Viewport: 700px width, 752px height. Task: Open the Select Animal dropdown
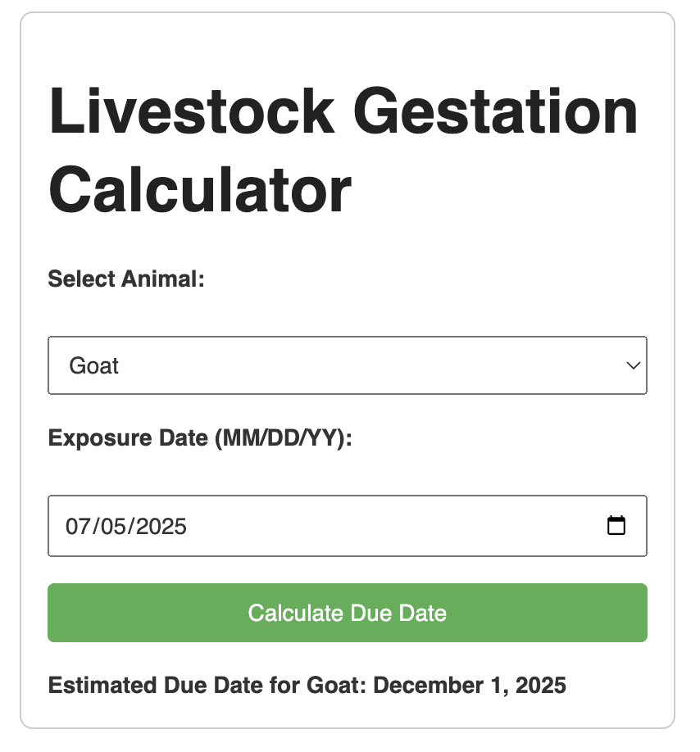pos(348,365)
